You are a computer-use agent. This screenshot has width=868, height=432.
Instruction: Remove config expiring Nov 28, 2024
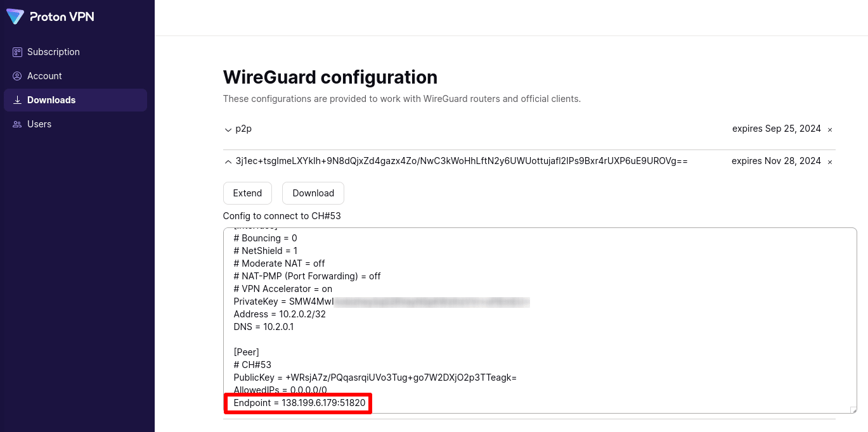pyautogui.click(x=830, y=162)
